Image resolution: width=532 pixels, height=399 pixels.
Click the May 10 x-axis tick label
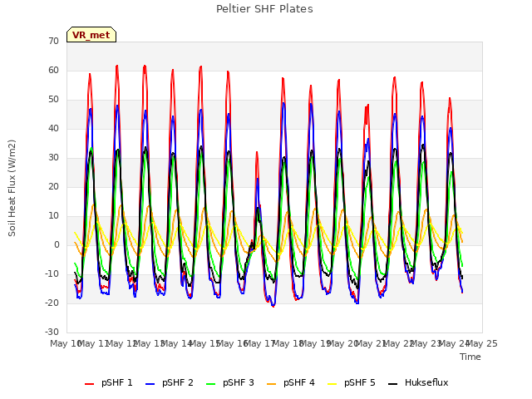point(66,343)
